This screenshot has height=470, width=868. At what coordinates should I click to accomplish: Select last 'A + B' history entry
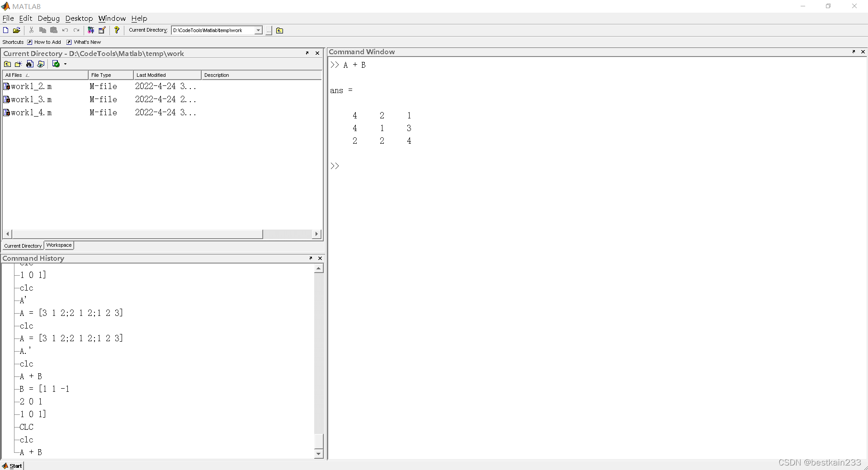31,452
